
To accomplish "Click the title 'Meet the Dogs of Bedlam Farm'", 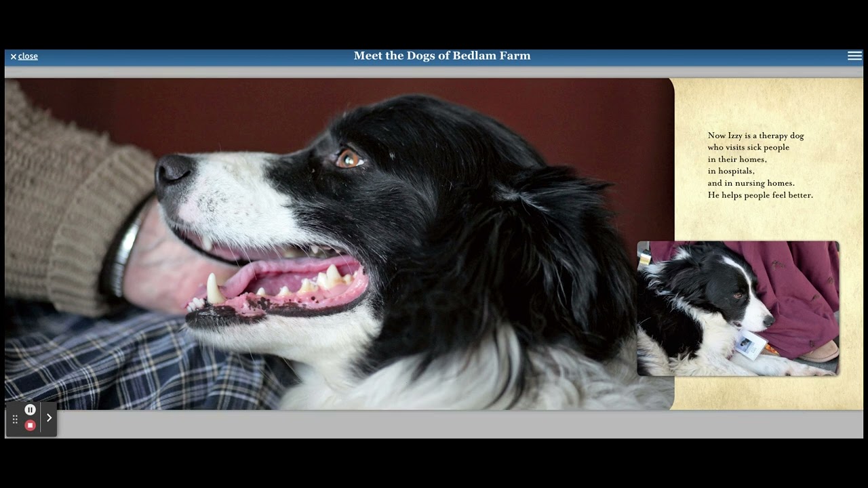I will point(442,56).
